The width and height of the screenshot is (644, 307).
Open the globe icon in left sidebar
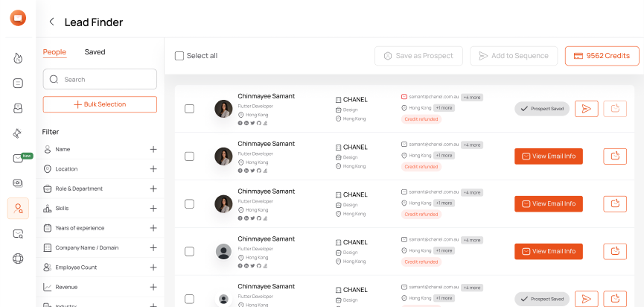[18, 259]
